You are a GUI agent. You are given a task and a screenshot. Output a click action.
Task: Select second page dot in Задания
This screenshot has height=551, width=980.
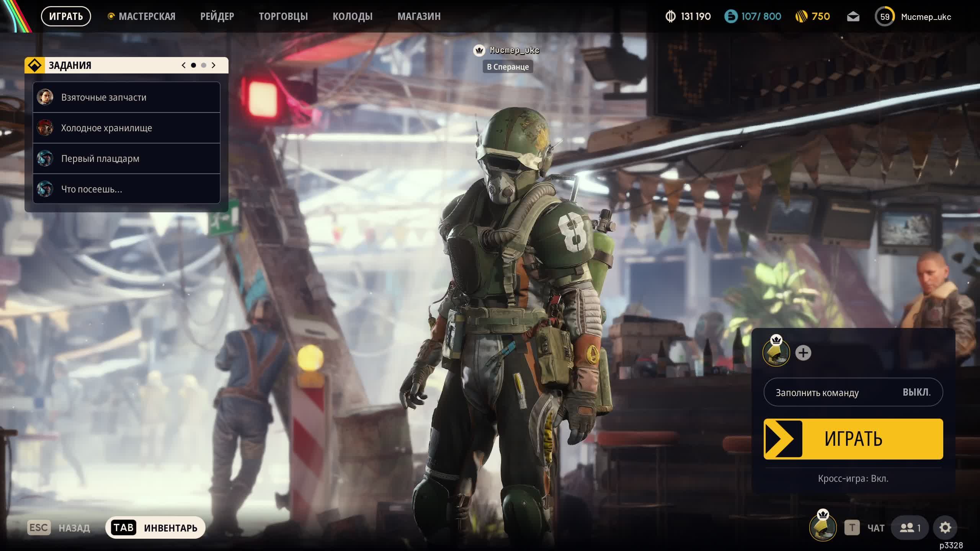coord(204,65)
